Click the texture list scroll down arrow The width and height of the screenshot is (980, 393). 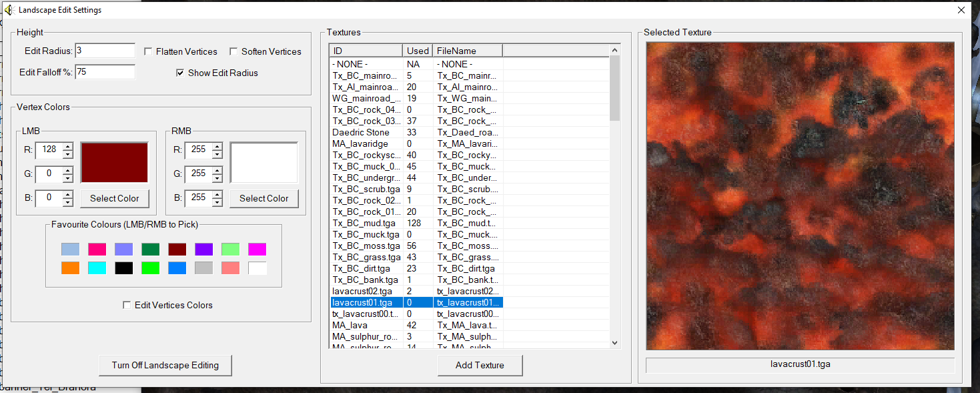click(x=615, y=342)
